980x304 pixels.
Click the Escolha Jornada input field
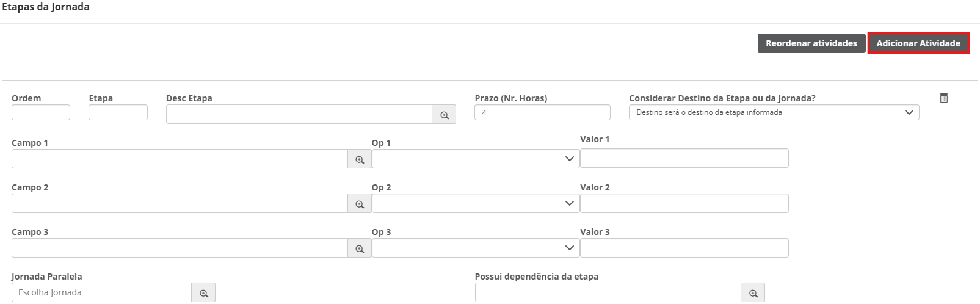click(x=101, y=292)
